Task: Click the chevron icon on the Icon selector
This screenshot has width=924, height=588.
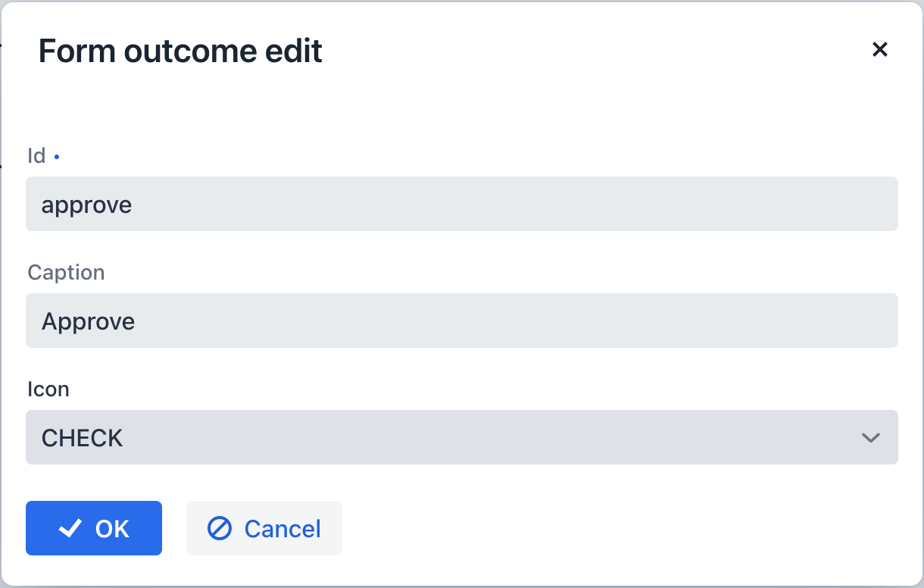Action: (x=869, y=437)
